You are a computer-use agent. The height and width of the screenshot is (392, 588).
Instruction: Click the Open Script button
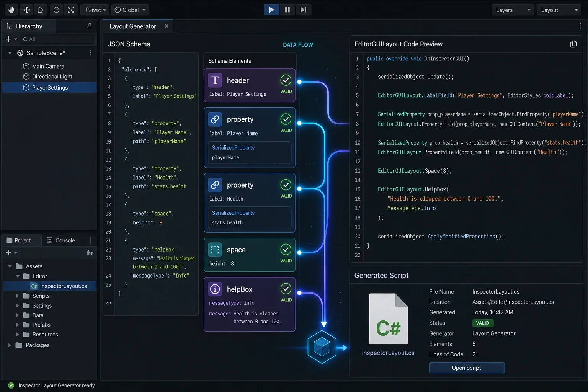tap(467, 368)
